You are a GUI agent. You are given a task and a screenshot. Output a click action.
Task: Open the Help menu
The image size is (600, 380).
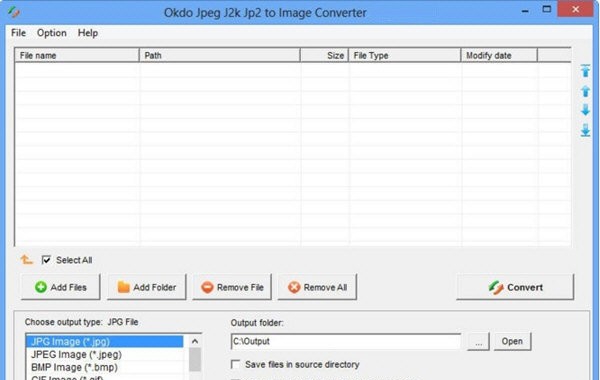point(88,33)
